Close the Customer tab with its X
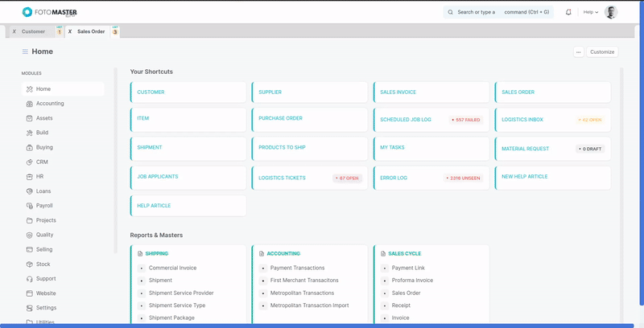The image size is (644, 328). pyautogui.click(x=14, y=31)
